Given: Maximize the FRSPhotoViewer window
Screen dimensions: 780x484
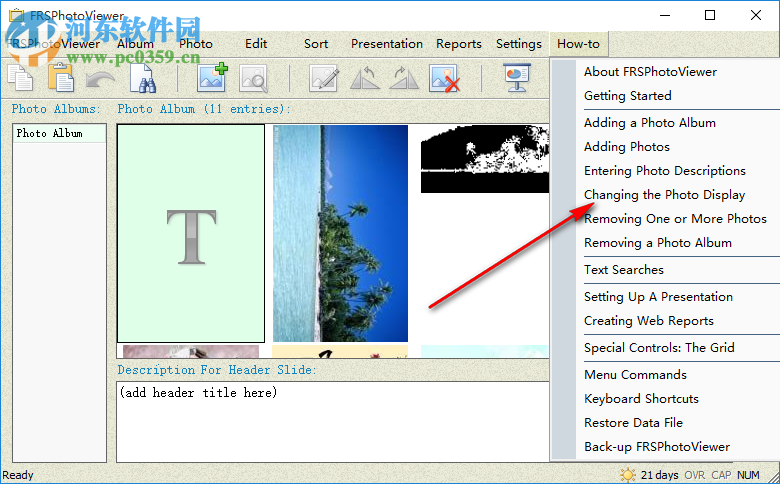Looking at the screenshot, I should [710, 15].
